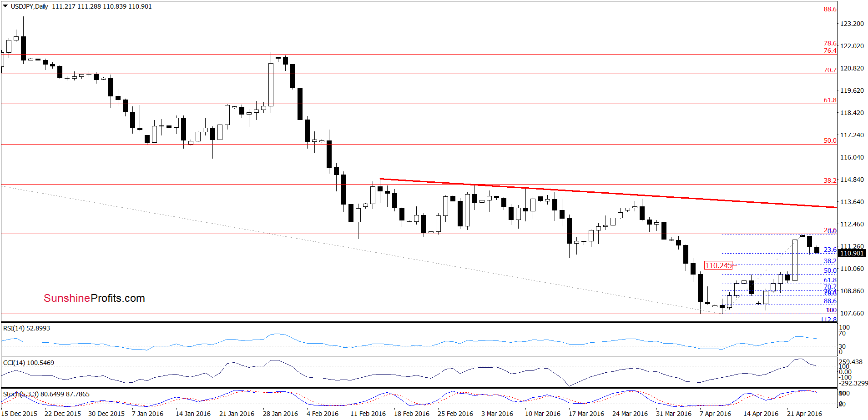Click the 123.200 price axis label
The image size is (868, 420).
coord(852,24)
